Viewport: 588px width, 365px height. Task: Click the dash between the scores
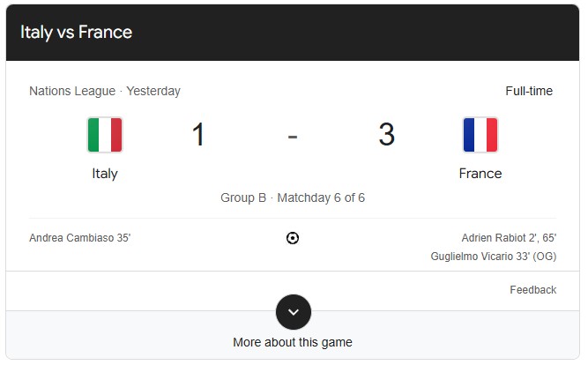(x=293, y=136)
